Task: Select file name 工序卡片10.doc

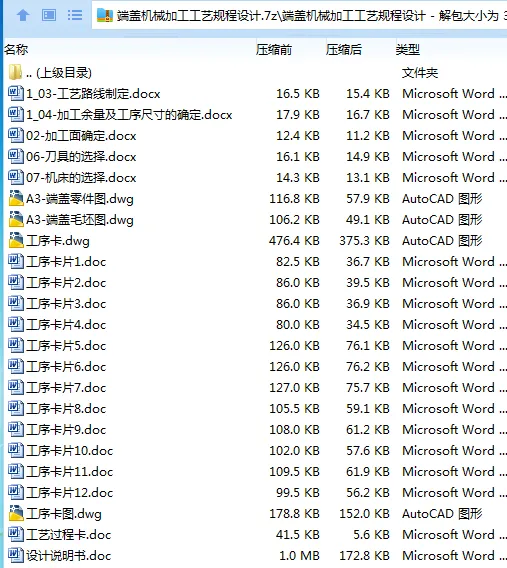Action: (70, 451)
